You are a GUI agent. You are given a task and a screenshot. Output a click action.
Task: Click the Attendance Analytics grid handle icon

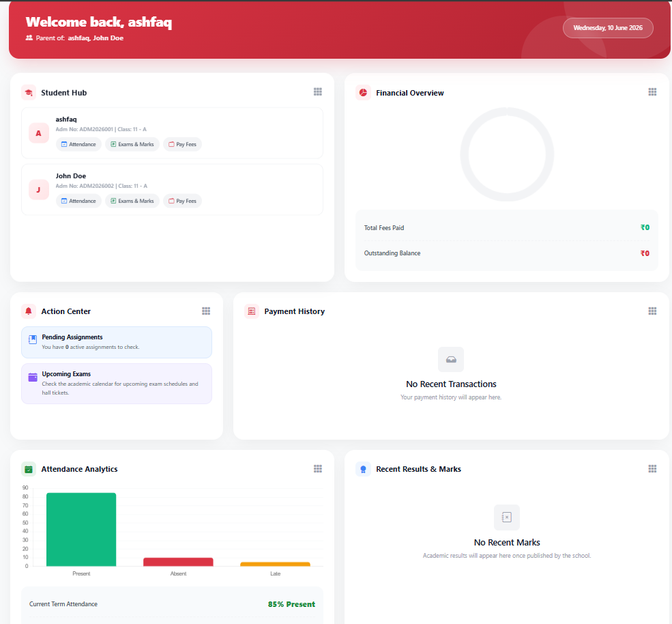(317, 469)
